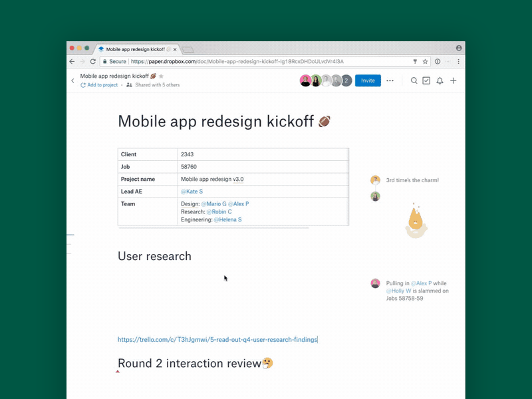Click the people icon beside Shared with 5 others
Screen dimensions: 532x399
128,84
